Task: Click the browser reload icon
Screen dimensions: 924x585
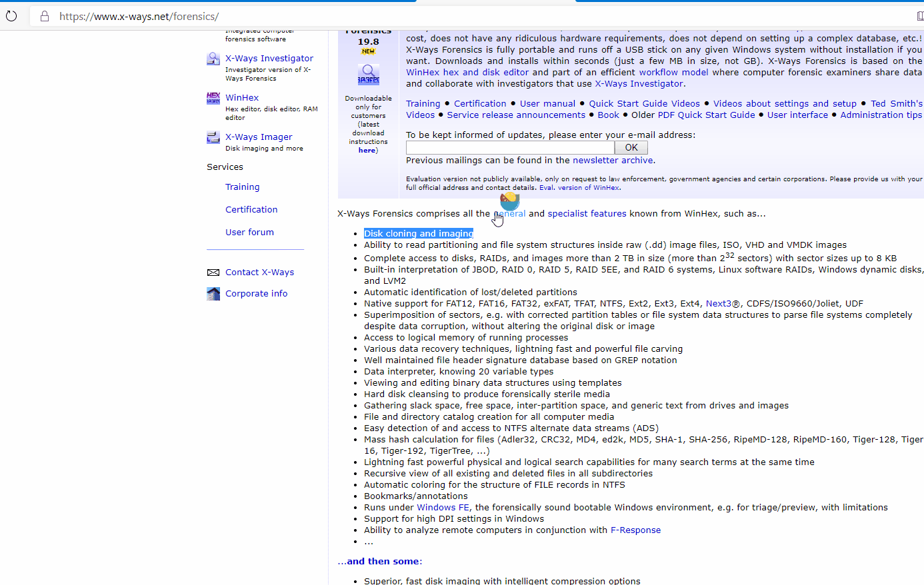Action: [x=11, y=16]
